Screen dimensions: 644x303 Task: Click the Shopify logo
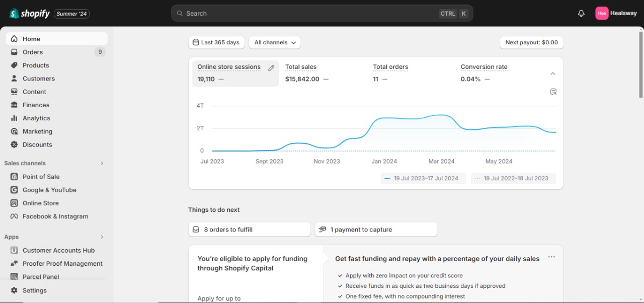[30, 14]
